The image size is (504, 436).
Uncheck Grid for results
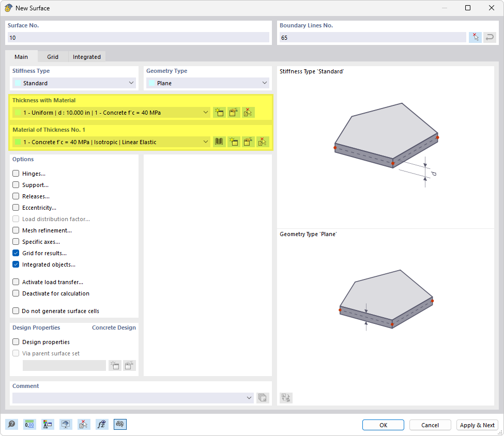tap(16, 253)
